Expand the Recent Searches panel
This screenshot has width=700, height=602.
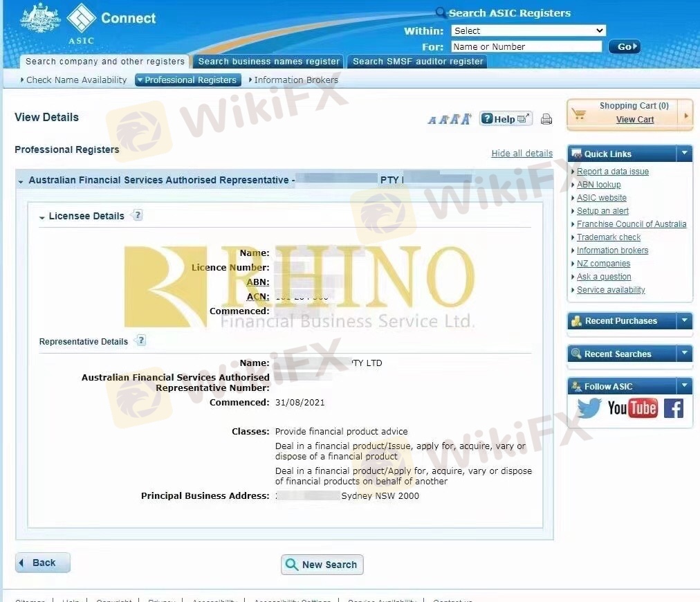684,354
